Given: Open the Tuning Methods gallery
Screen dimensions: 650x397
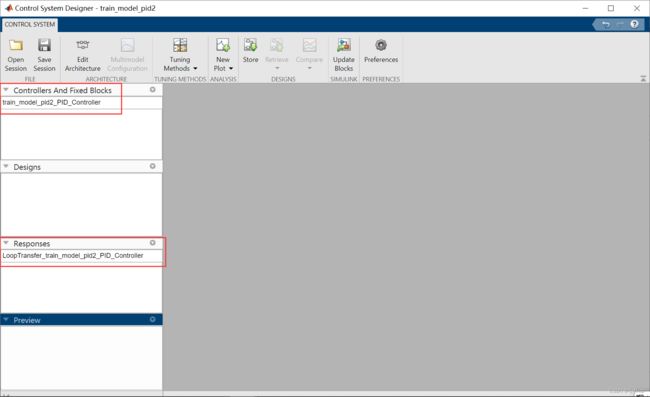Looking at the screenshot, I should 180,55.
